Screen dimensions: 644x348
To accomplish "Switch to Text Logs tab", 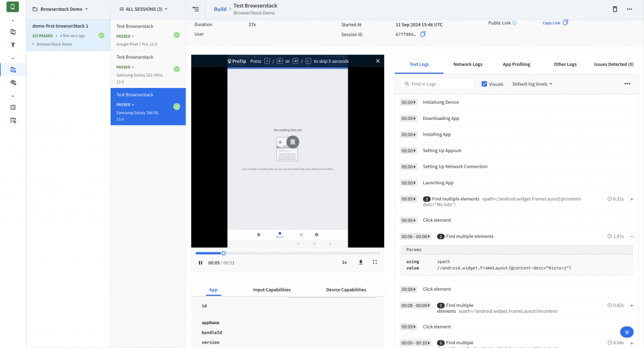I will (x=419, y=65).
